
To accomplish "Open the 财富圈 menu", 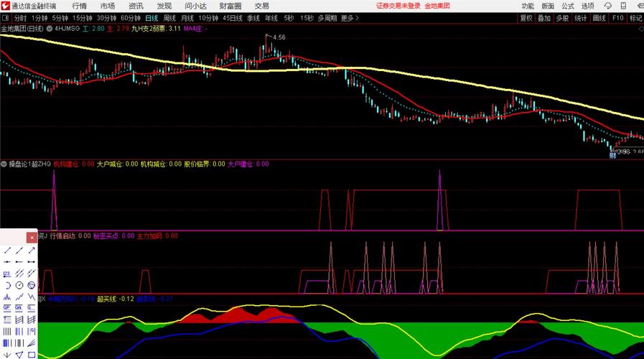I will (x=230, y=6).
